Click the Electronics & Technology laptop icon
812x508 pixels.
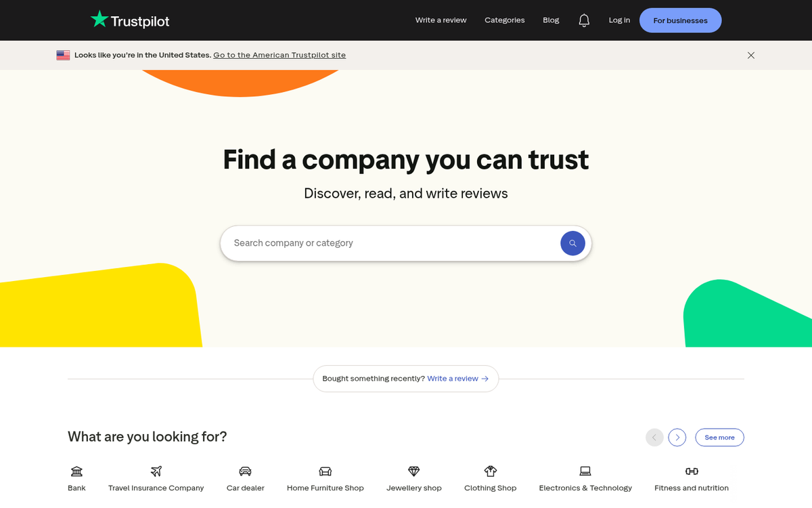[585, 471]
